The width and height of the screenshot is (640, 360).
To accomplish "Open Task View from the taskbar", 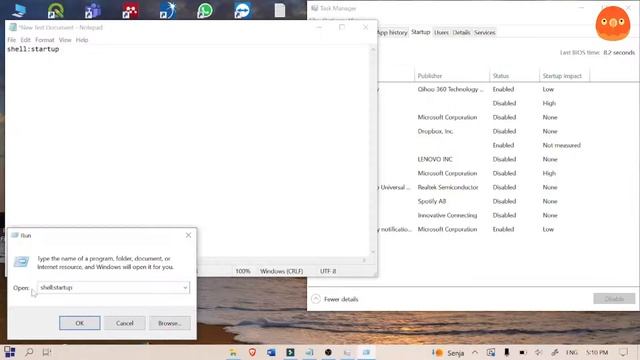I will click(47, 352).
